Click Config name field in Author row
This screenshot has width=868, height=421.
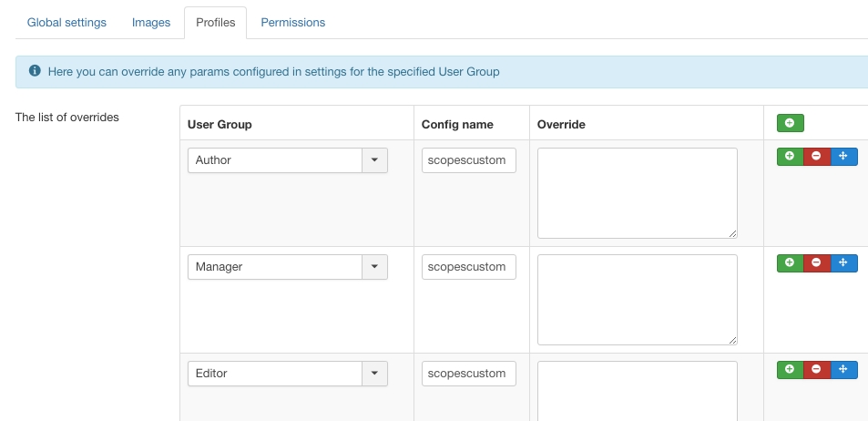tap(470, 160)
